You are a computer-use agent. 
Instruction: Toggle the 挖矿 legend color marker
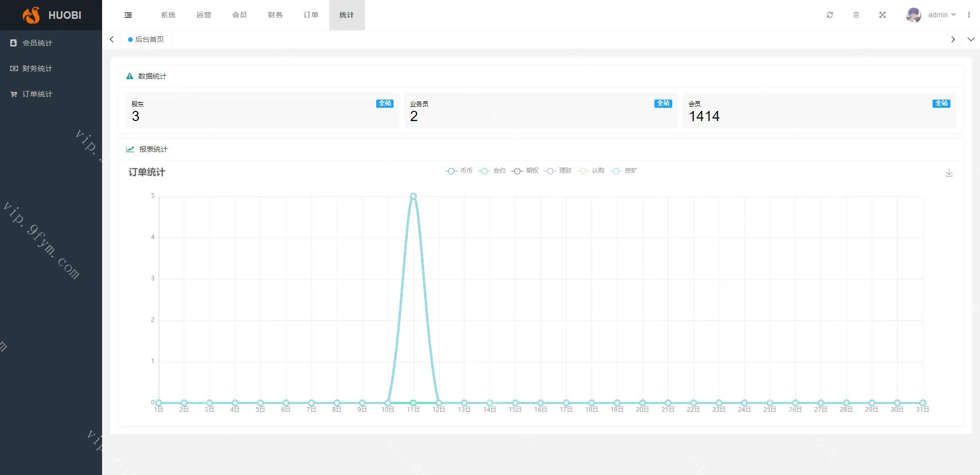[616, 171]
